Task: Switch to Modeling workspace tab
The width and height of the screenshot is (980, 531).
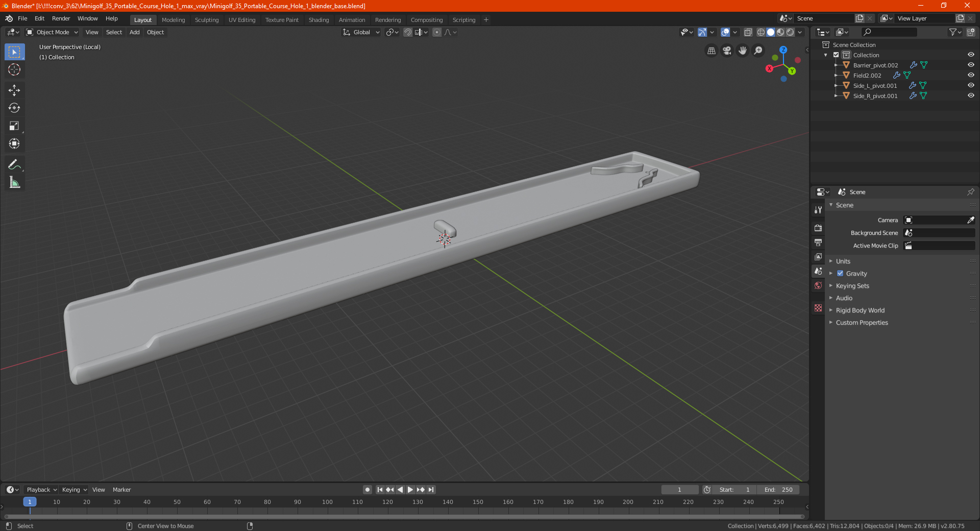Action: coord(173,20)
